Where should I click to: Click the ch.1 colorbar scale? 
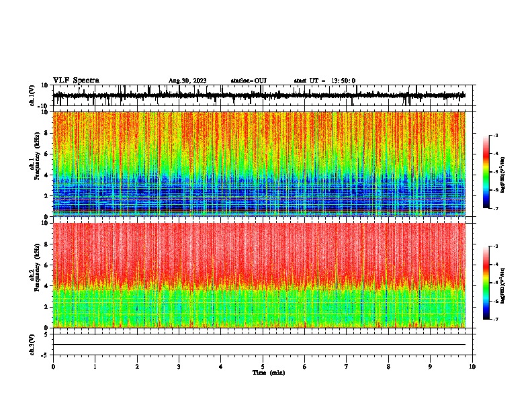(486, 172)
